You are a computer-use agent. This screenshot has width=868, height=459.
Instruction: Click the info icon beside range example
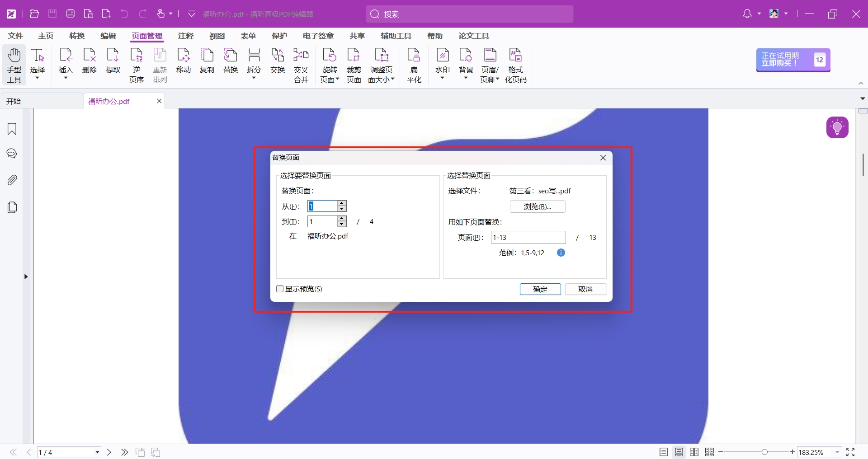561,253
